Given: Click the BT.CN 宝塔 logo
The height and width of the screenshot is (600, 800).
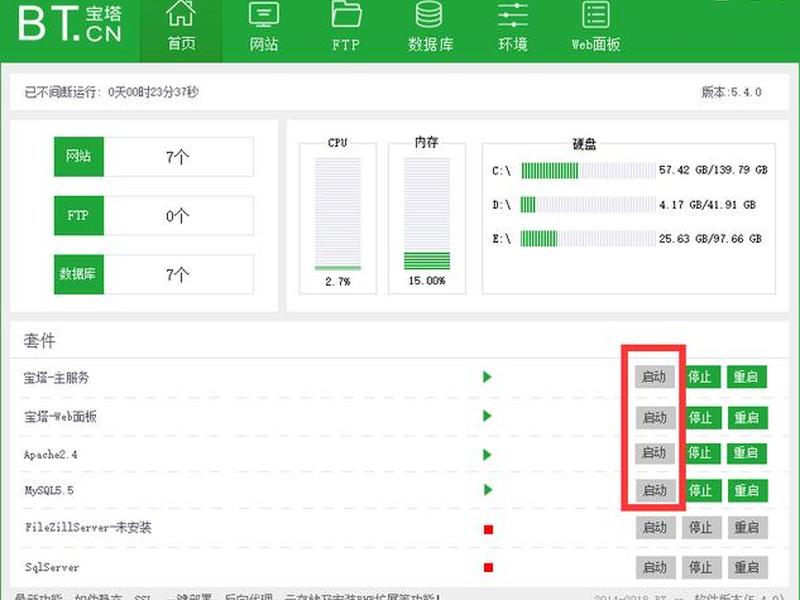Looking at the screenshot, I should tap(70, 24).
